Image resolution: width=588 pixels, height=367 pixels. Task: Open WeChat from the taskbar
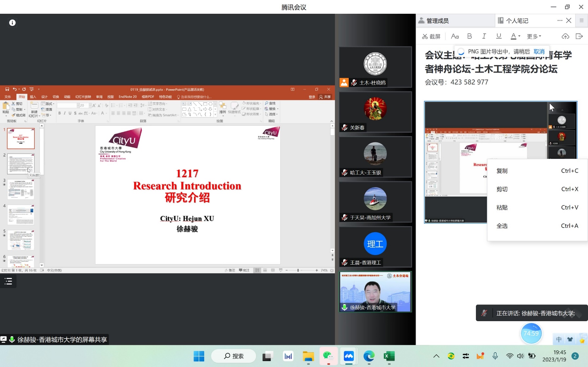(328, 356)
